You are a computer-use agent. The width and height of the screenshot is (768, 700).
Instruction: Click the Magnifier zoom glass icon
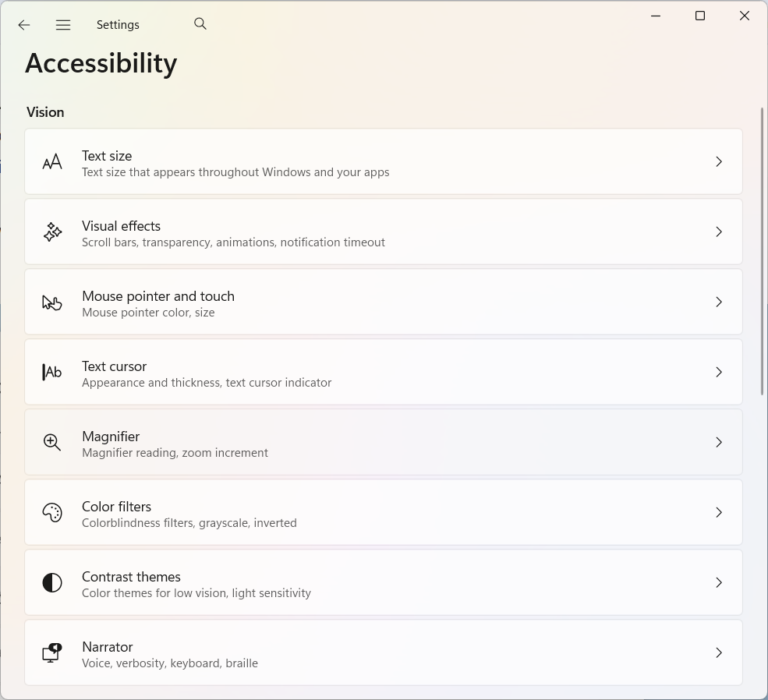click(52, 443)
